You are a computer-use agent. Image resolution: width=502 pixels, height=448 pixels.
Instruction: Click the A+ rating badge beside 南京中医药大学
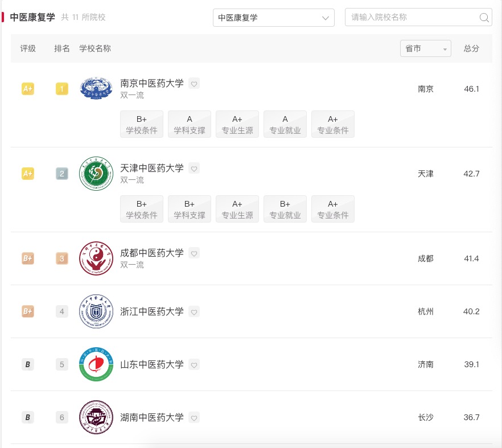(28, 89)
